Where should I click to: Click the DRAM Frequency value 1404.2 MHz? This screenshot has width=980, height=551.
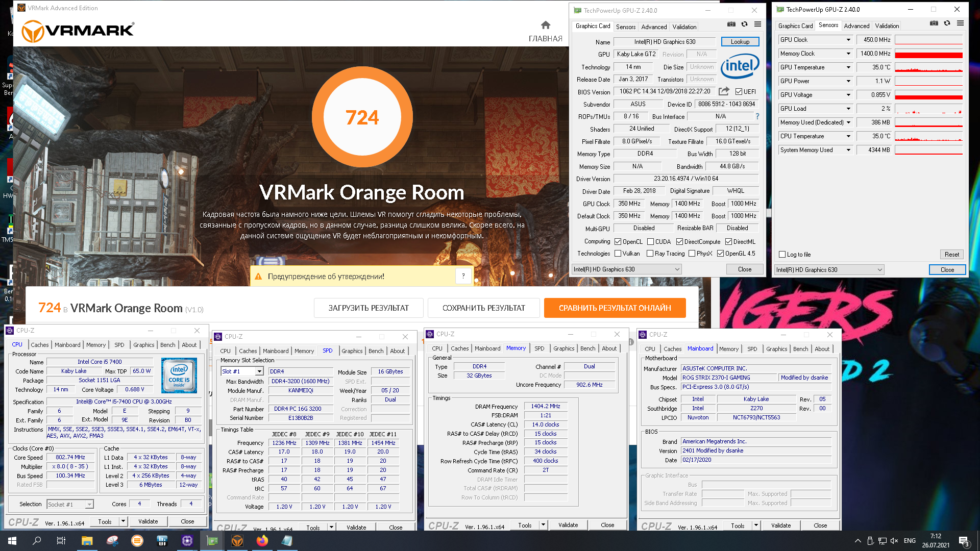coord(545,407)
